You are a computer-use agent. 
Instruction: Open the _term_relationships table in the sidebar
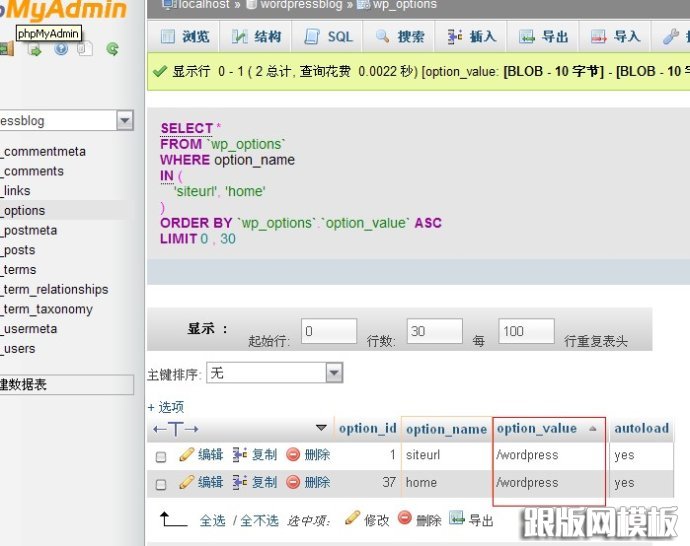click(x=54, y=289)
